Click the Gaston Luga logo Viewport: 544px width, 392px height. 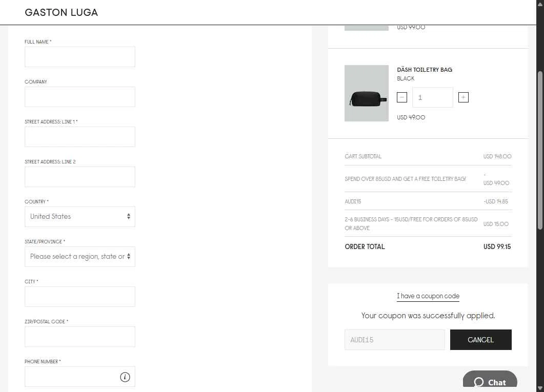pos(61,12)
